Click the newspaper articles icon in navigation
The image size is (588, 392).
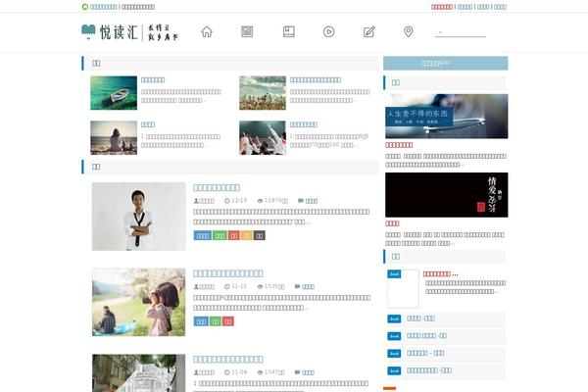247,31
